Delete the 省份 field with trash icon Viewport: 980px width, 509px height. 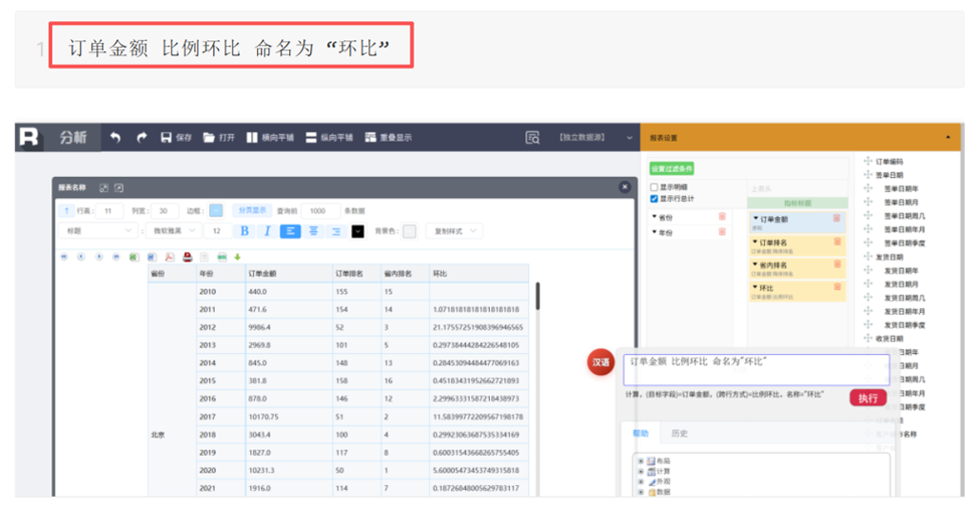pyautogui.click(x=722, y=217)
